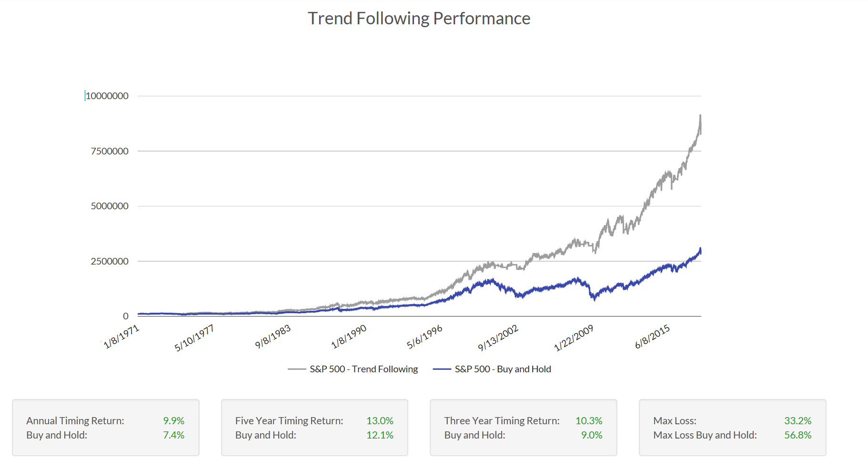Click the Max Loss Buy and Hold 56.8% value
The image size is (868, 460).
click(x=798, y=435)
